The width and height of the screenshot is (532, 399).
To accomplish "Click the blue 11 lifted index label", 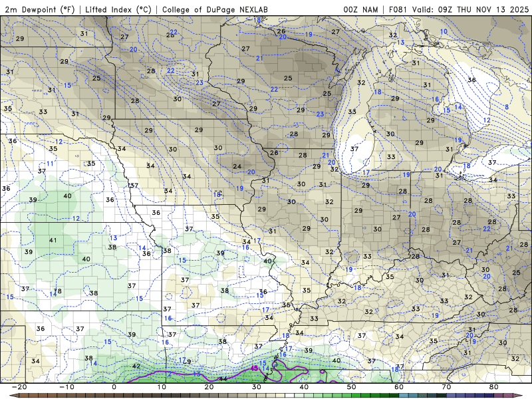I will (50, 164).
